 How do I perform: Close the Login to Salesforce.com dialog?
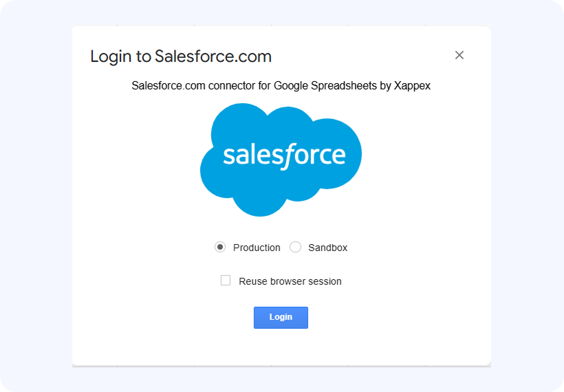tap(459, 55)
